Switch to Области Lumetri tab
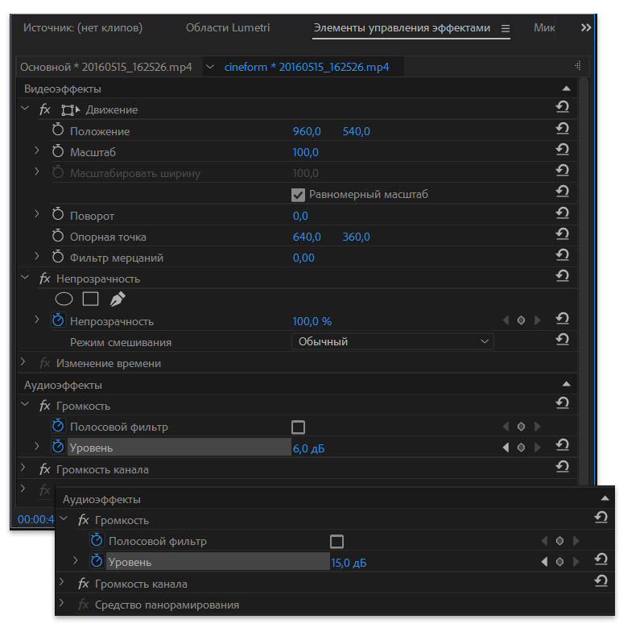 tap(228, 28)
